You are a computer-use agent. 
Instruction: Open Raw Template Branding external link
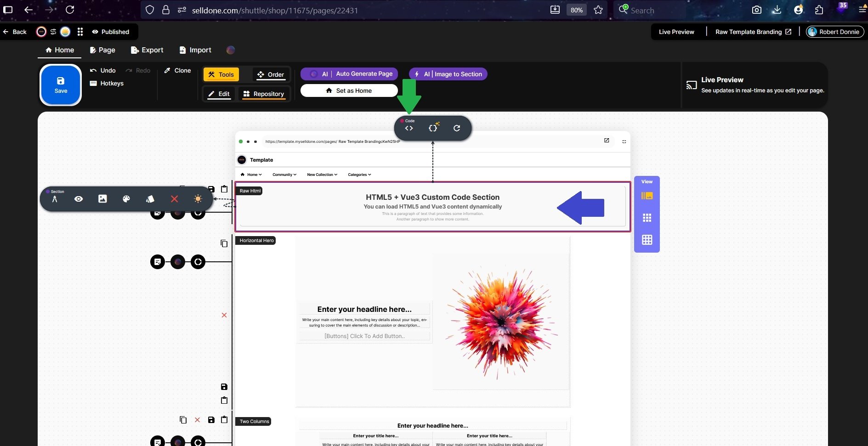pyautogui.click(x=753, y=32)
